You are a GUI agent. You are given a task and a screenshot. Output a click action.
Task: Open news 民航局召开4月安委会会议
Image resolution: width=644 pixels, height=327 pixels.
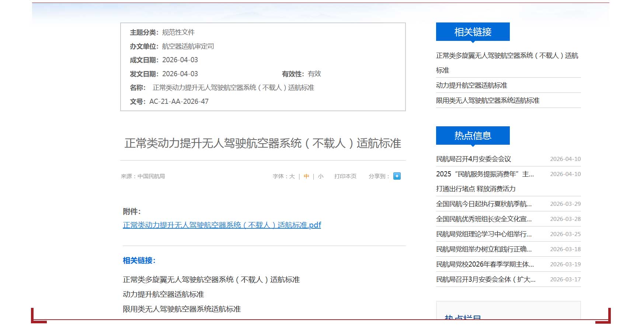tap(473, 159)
